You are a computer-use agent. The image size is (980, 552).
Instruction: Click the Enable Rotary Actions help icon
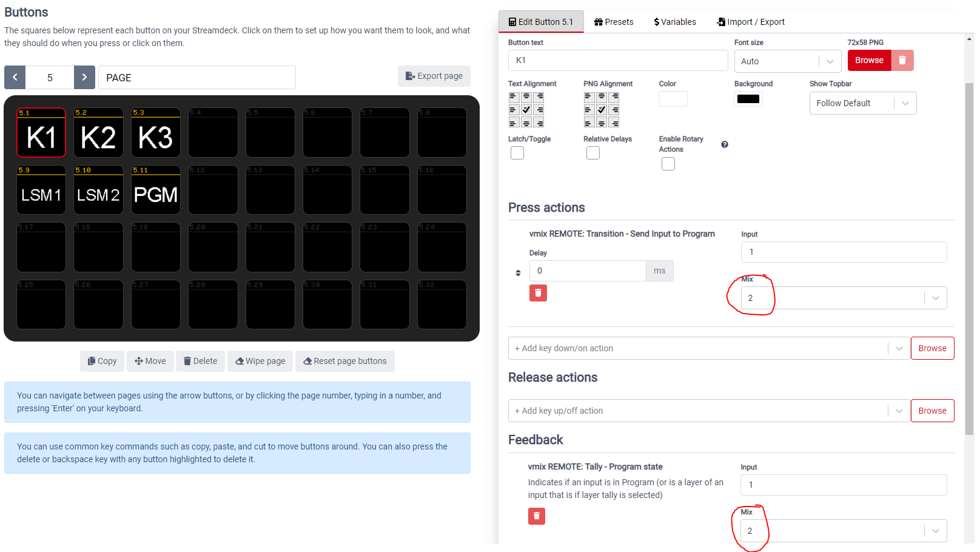tap(725, 144)
